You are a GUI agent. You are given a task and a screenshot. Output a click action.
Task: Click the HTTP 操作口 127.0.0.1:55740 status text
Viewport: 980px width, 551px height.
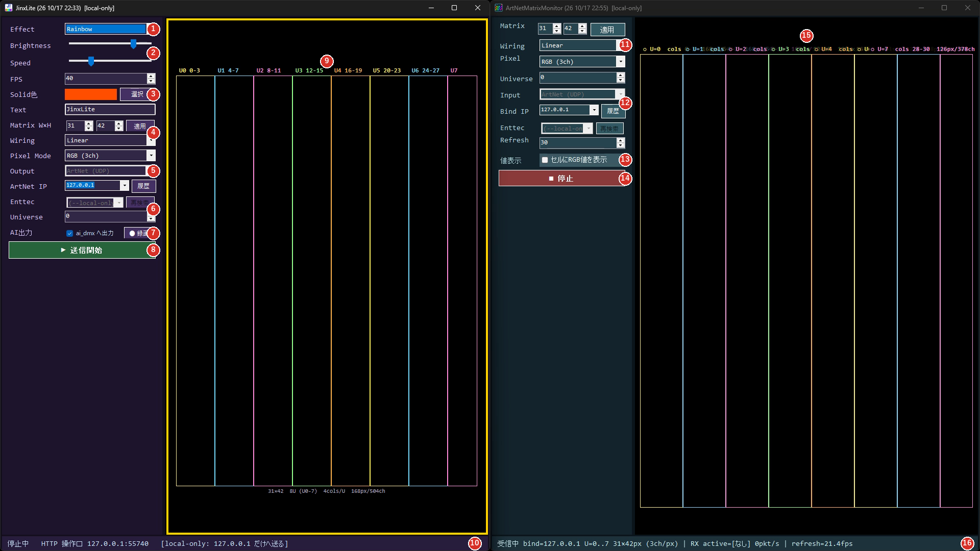tap(95, 544)
